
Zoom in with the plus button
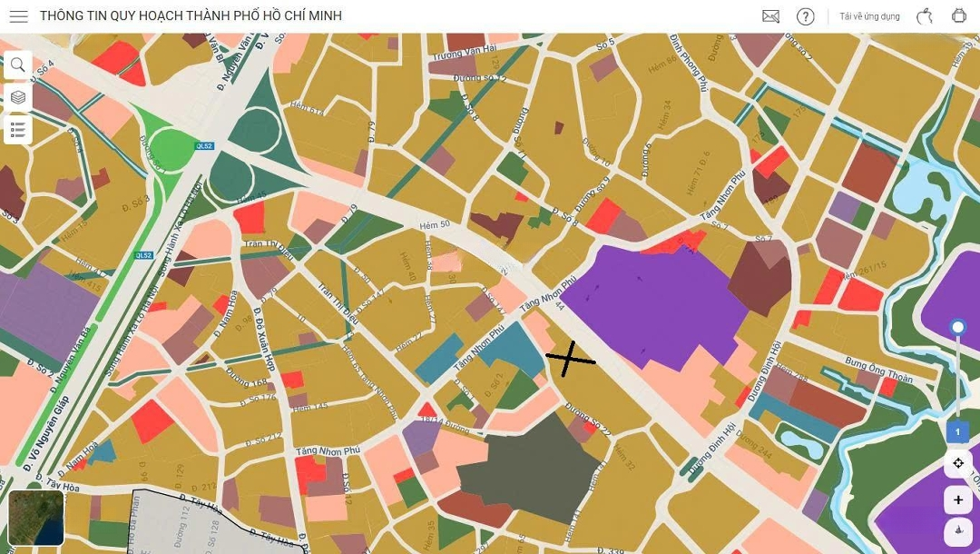(x=958, y=500)
